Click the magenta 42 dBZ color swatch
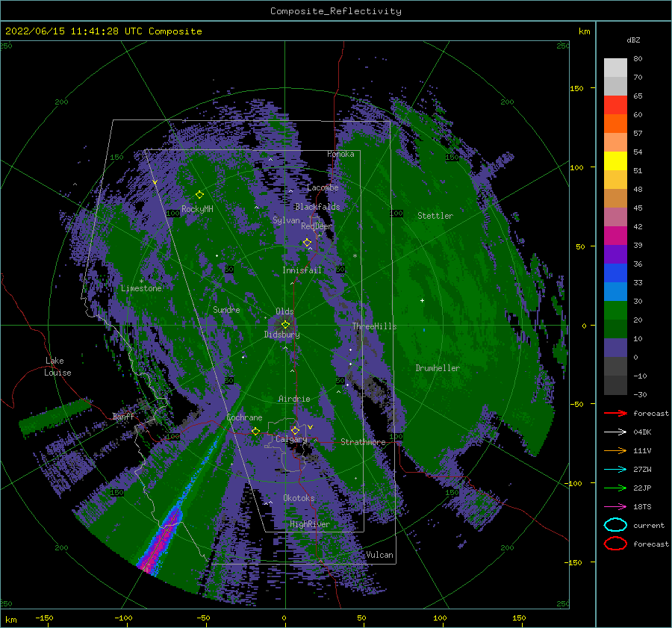This screenshot has height=628, width=672. [615, 235]
